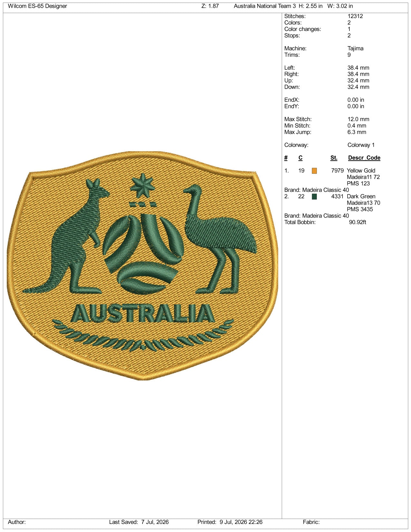Click the 'PMS 3435' text
The height and width of the screenshot is (532, 411).
(360, 210)
